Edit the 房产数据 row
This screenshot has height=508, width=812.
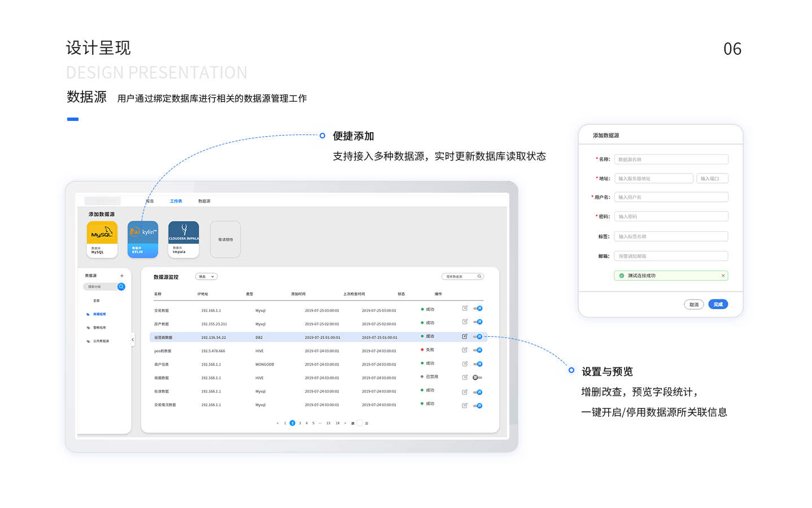[465, 322]
